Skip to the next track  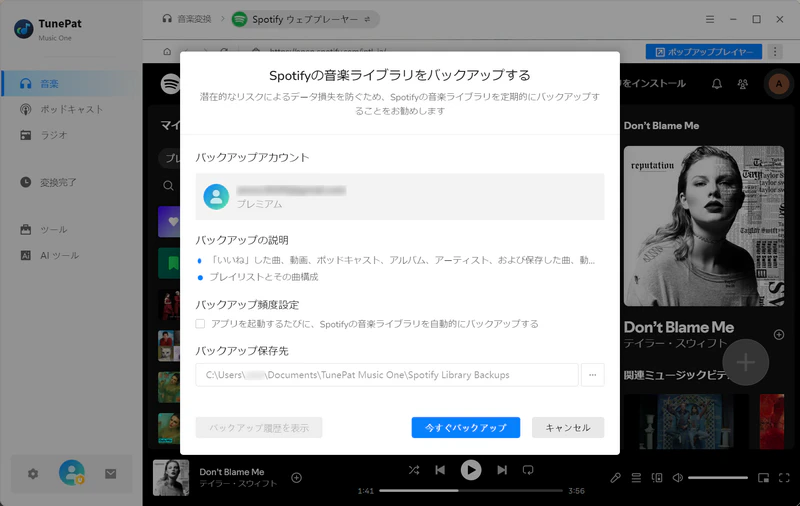502,470
